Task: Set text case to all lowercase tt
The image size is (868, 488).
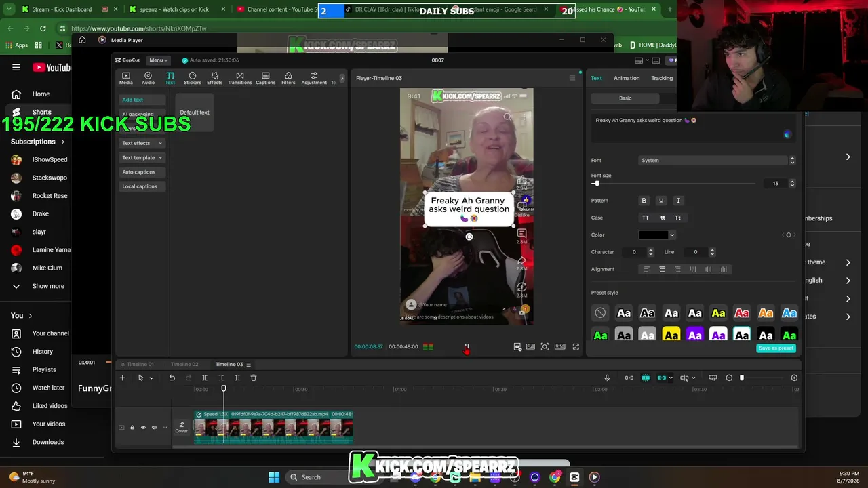Action: pos(663,218)
